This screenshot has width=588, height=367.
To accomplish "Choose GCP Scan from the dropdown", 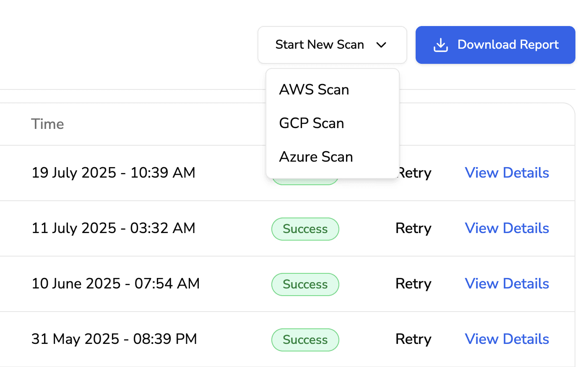I will (x=311, y=123).
